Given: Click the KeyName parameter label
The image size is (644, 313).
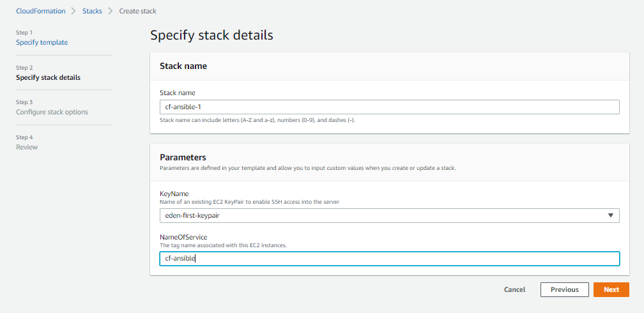Looking at the screenshot, I should (174, 195).
